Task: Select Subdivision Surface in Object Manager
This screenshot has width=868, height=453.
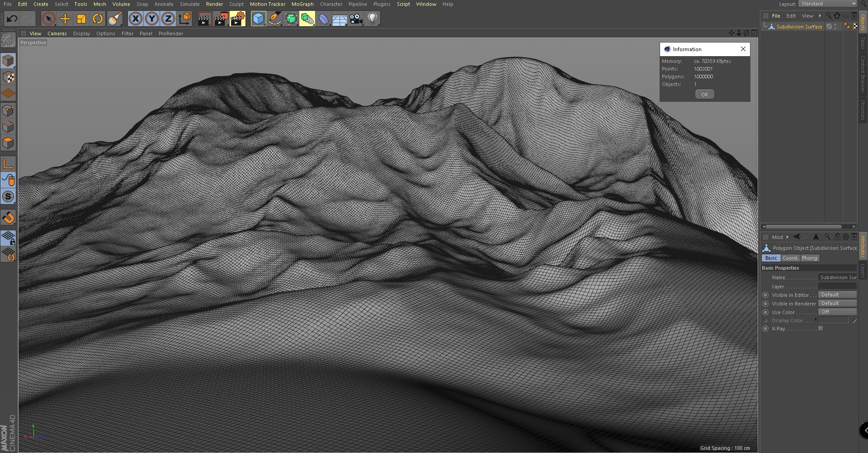Action: pyautogui.click(x=799, y=27)
